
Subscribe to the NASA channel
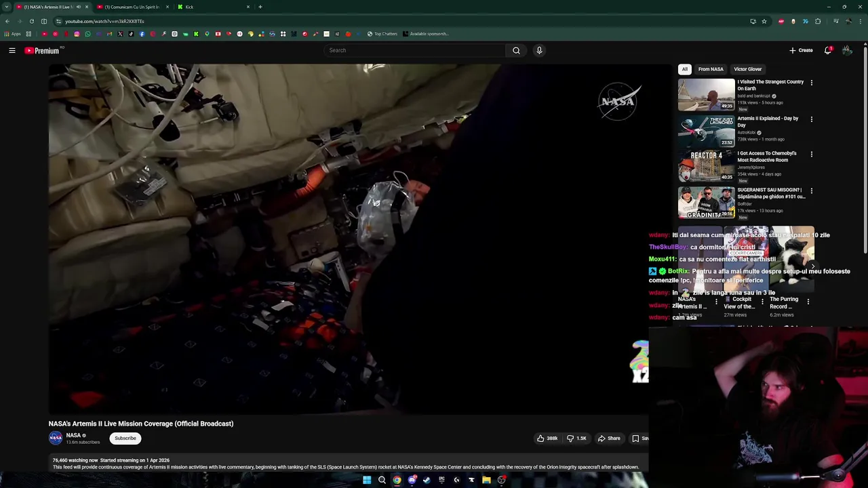125,439
